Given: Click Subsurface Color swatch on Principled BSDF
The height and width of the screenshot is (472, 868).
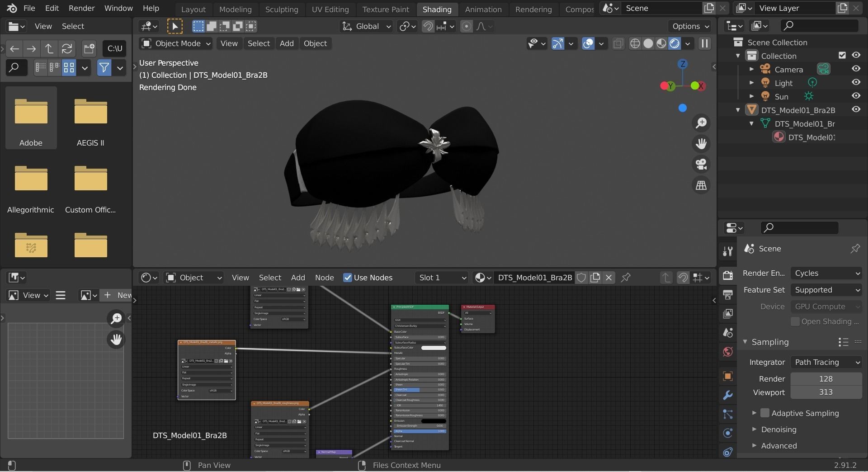Looking at the screenshot, I should [x=434, y=348].
